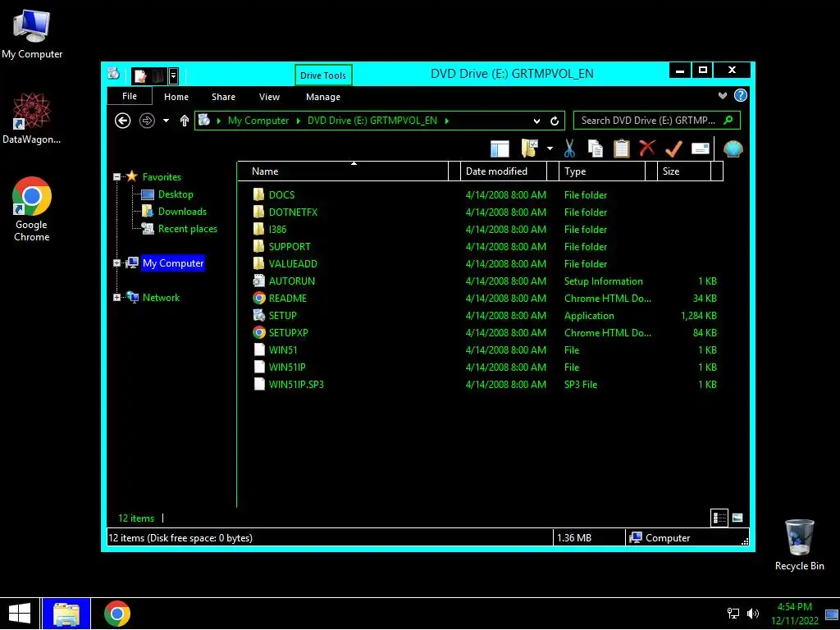The image size is (840, 630).
Task: Open the Manage ribbon tab
Action: [323, 97]
